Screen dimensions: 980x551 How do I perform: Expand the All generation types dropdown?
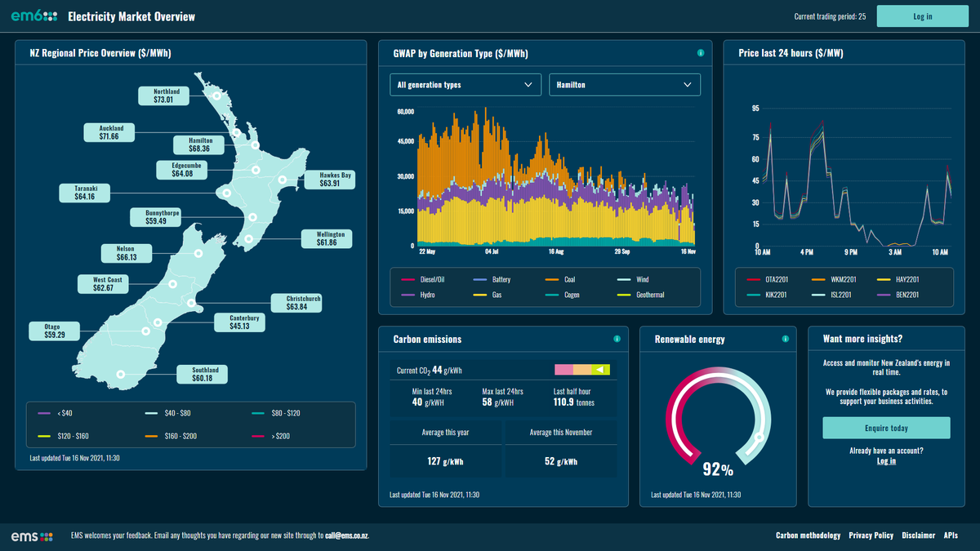coord(465,85)
